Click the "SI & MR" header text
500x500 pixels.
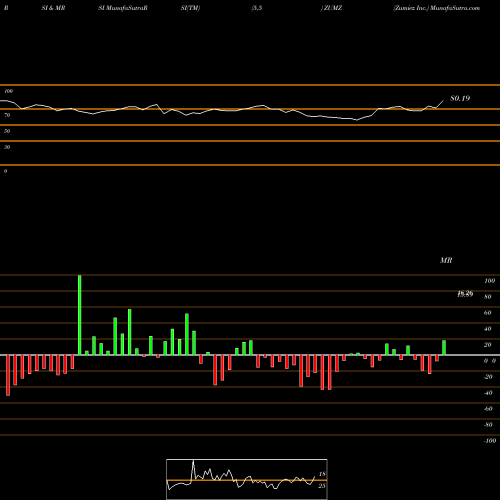point(53,8)
